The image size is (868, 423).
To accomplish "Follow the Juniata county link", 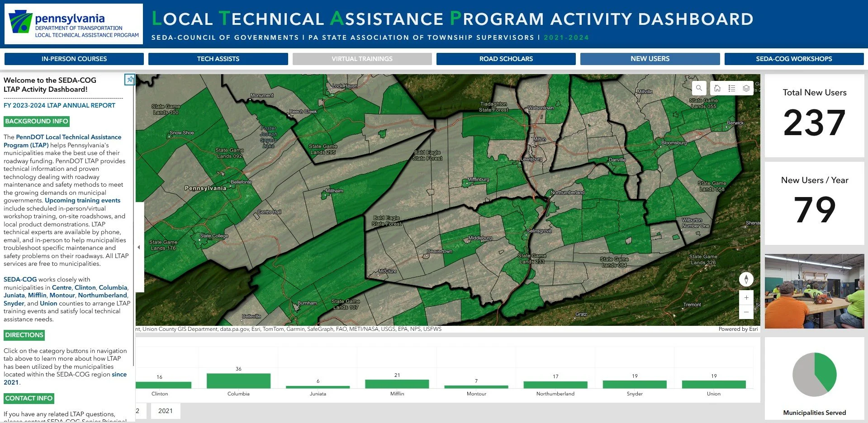I will tap(14, 295).
